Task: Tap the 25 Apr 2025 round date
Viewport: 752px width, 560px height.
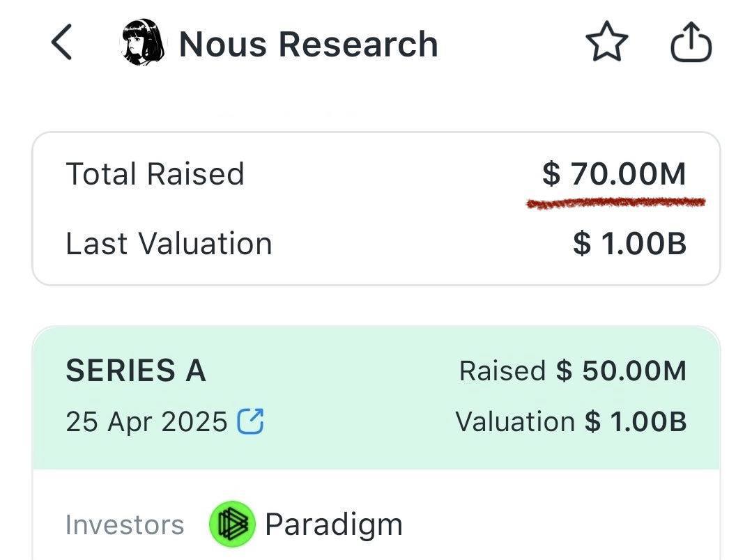Action: click(146, 422)
